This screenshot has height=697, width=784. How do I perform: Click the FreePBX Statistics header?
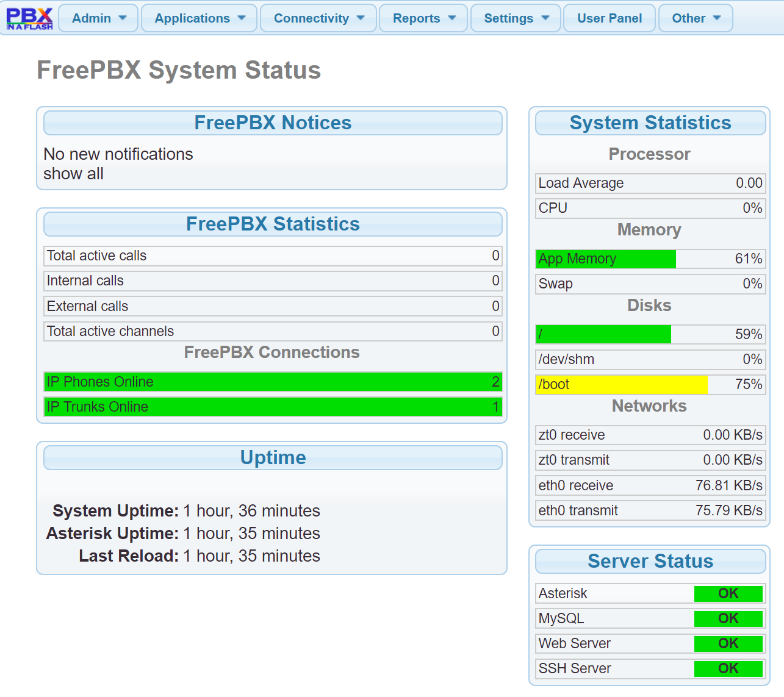(273, 224)
